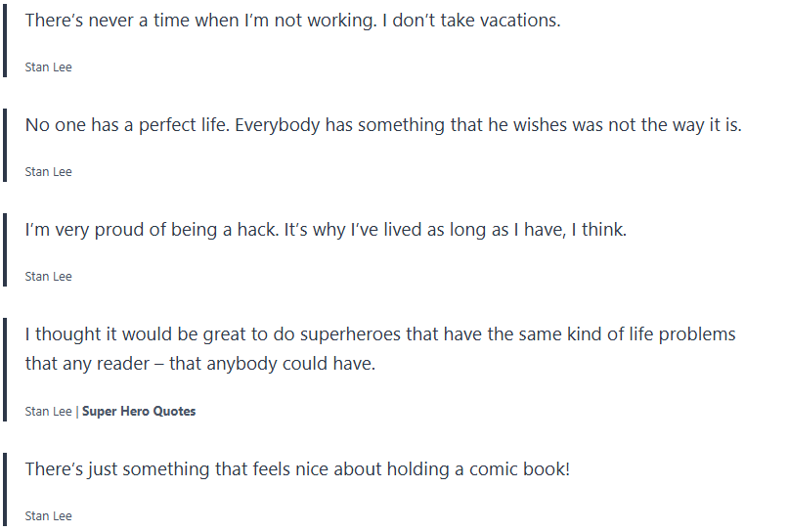Click the line "that any reader – that anybody could have."
Image resolution: width=789 pixels, height=532 pixels.
(200, 365)
